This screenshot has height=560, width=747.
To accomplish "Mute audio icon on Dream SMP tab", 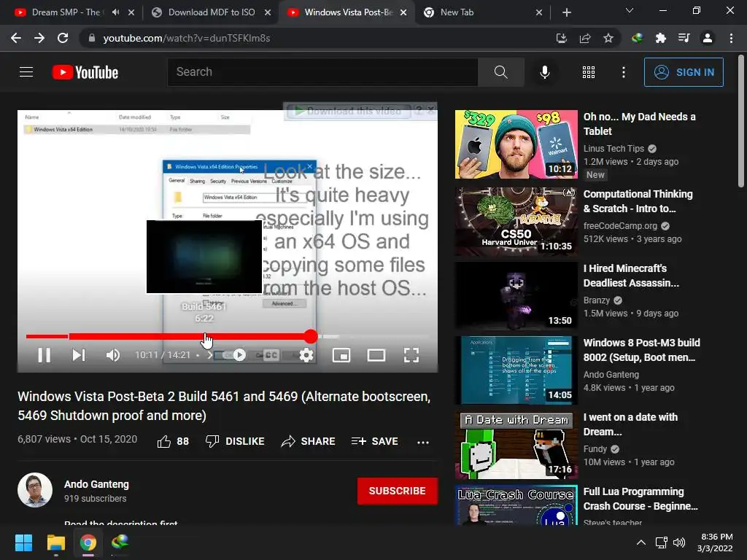I will point(116,12).
